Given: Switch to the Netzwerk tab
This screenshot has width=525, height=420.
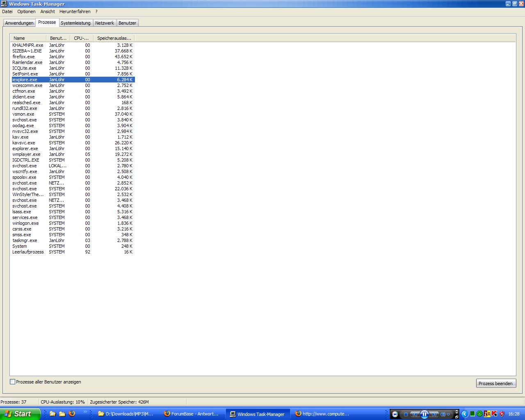Looking at the screenshot, I should [x=105, y=23].
